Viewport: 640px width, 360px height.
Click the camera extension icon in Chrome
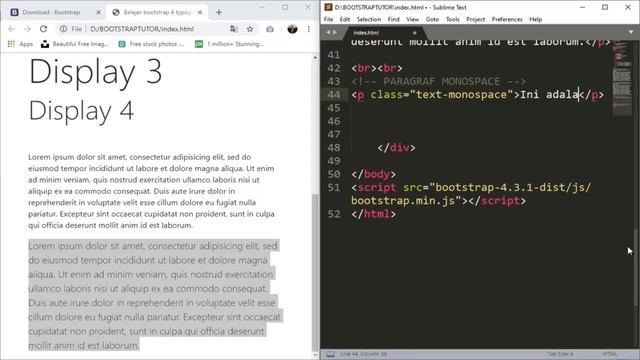click(270, 29)
